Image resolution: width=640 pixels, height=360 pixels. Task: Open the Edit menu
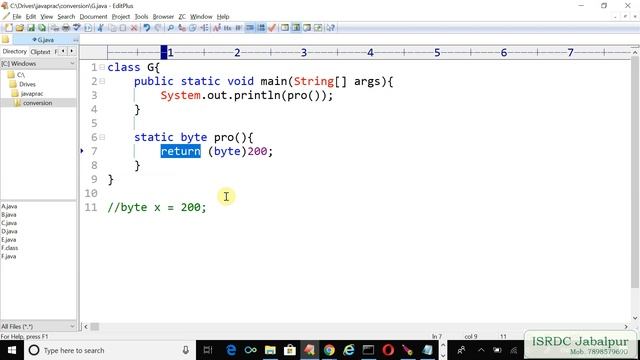[x=31, y=17]
